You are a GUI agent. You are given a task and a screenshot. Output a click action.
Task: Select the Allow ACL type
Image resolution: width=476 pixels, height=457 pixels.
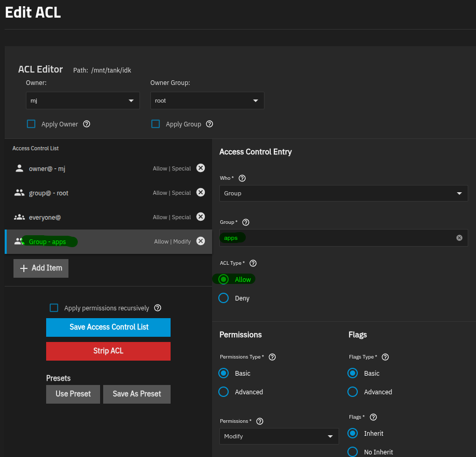point(223,279)
